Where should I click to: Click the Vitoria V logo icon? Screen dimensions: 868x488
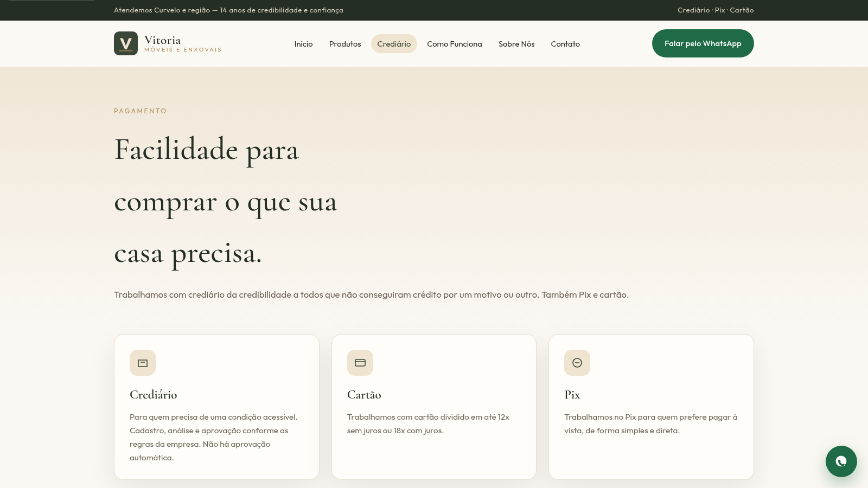(x=126, y=43)
